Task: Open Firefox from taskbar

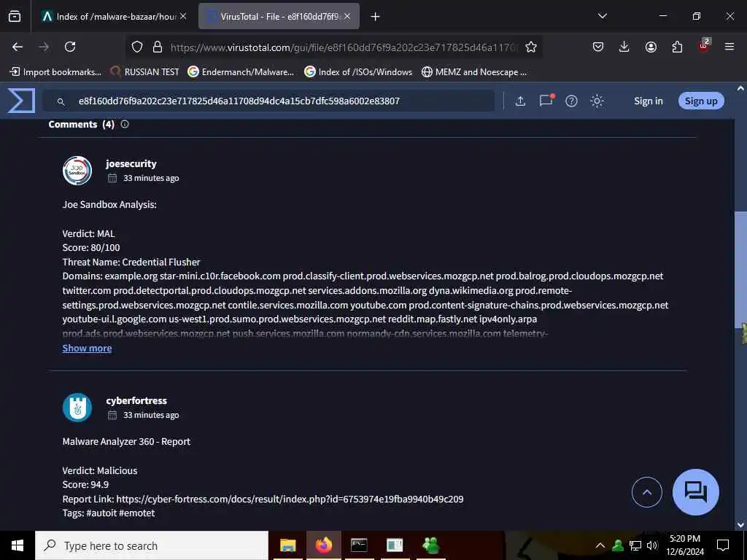Action: (323, 545)
